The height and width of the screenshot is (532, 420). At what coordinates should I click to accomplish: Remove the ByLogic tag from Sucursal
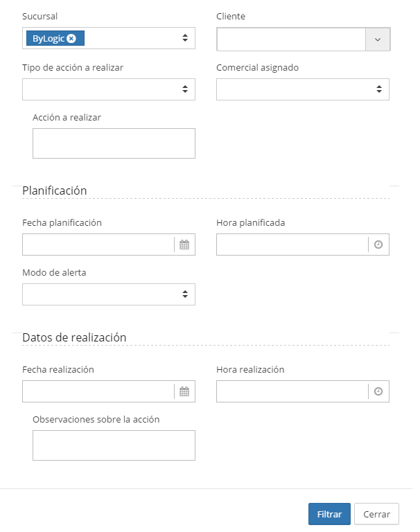(x=71, y=39)
